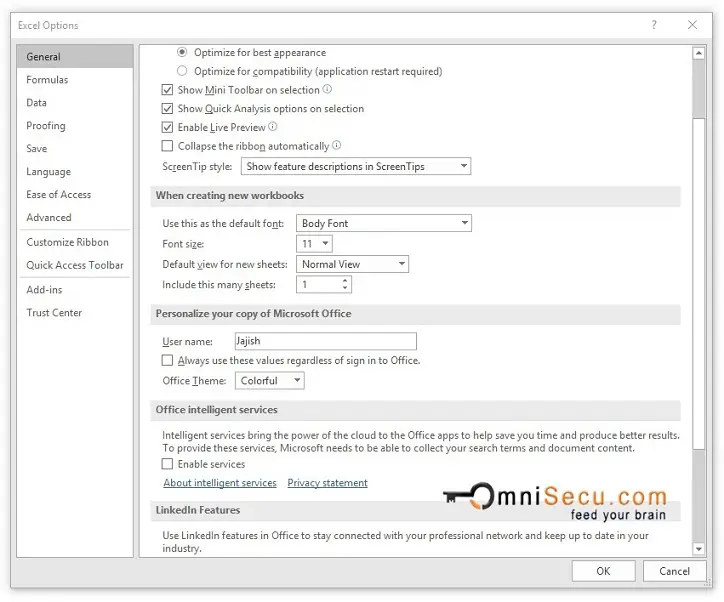Tick the Enable services checkbox
Image resolution: width=724 pixels, height=602 pixels.
(168, 464)
